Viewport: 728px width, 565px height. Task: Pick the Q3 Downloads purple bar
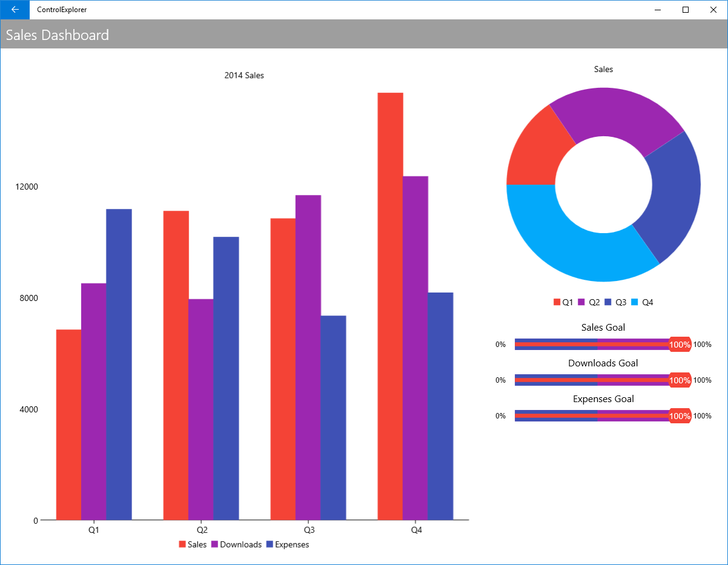pos(308,357)
